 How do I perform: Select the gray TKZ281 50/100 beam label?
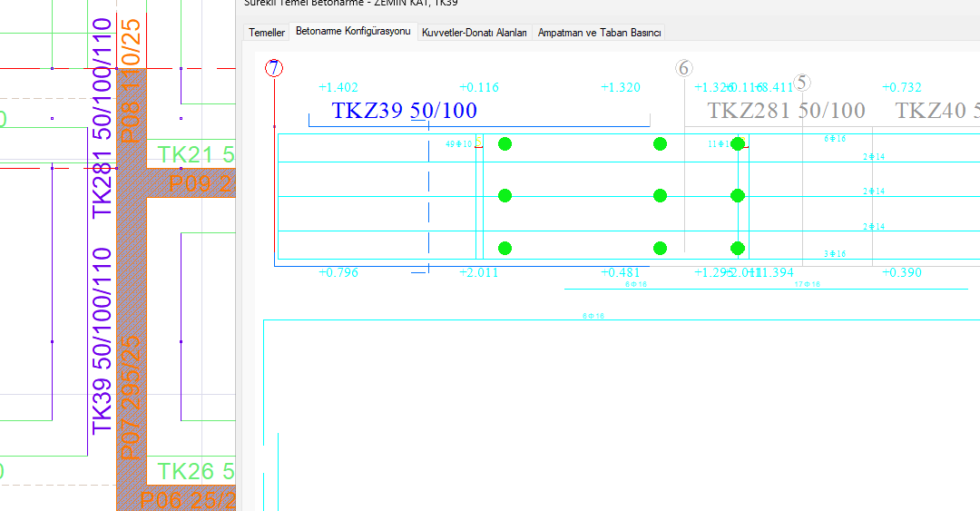click(786, 110)
